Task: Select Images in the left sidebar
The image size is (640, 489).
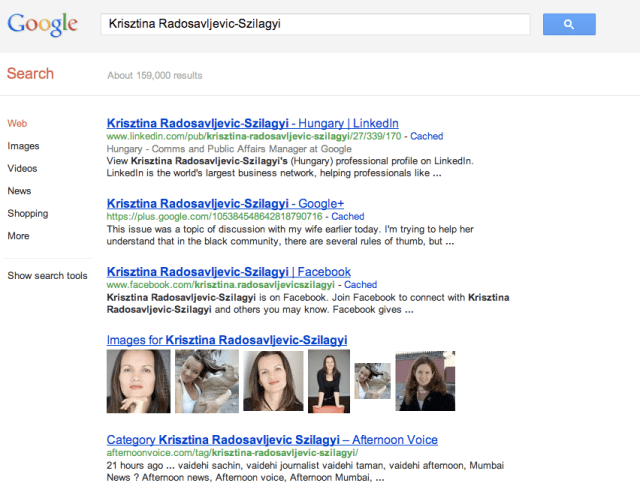Action: [23, 146]
